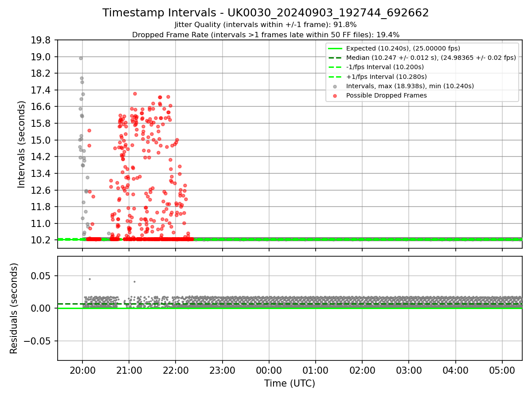The image size is (532, 399).
Task: Click the highest red dropped-frame point near 17.2 s
Action: click(x=135, y=94)
